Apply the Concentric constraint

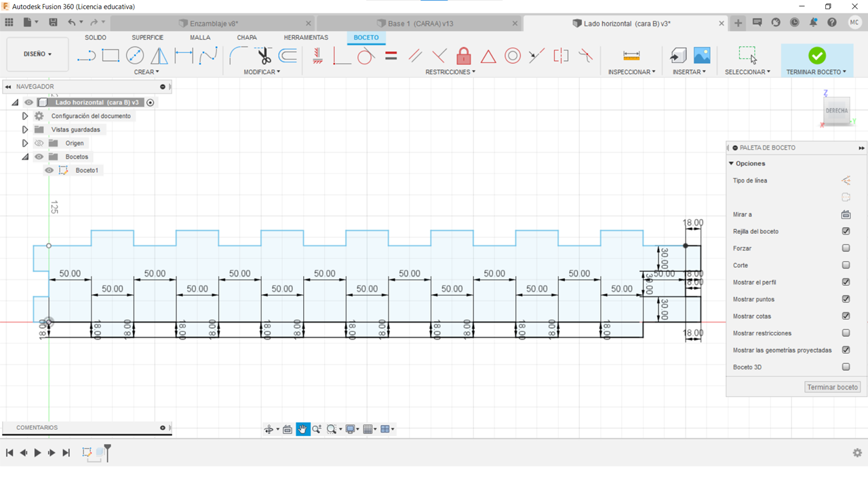pyautogui.click(x=513, y=56)
